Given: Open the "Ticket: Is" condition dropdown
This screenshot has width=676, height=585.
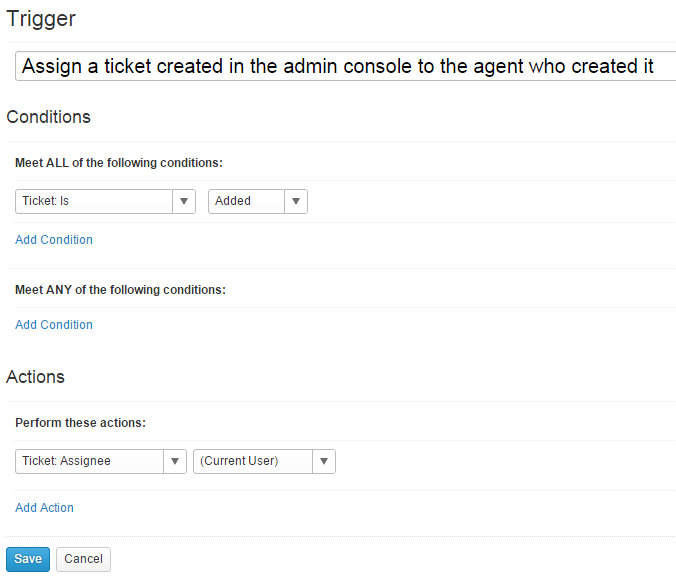Looking at the screenshot, I should pos(95,201).
